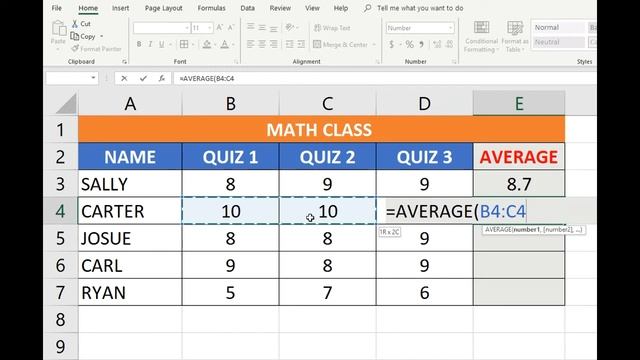Viewport: 640px width, 360px height.
Task: Click the CARTER Quiz 3 cell formula
Action: (x=456, y=211)
